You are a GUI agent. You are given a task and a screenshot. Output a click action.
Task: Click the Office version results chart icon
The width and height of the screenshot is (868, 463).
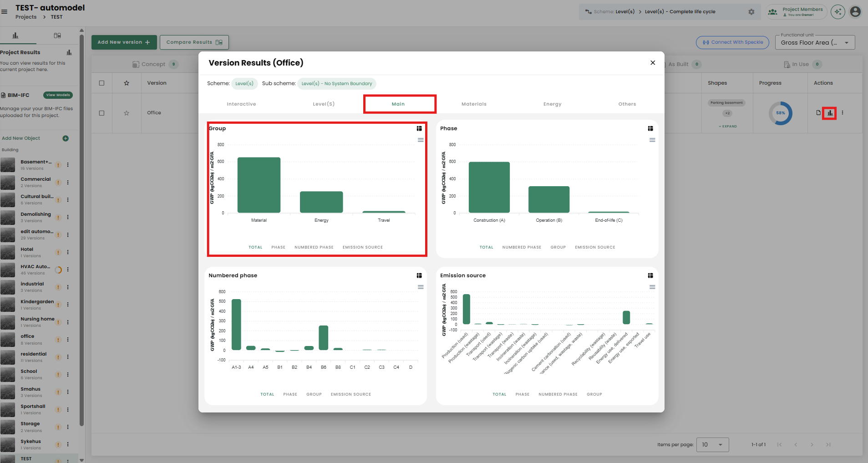point(830,113)
